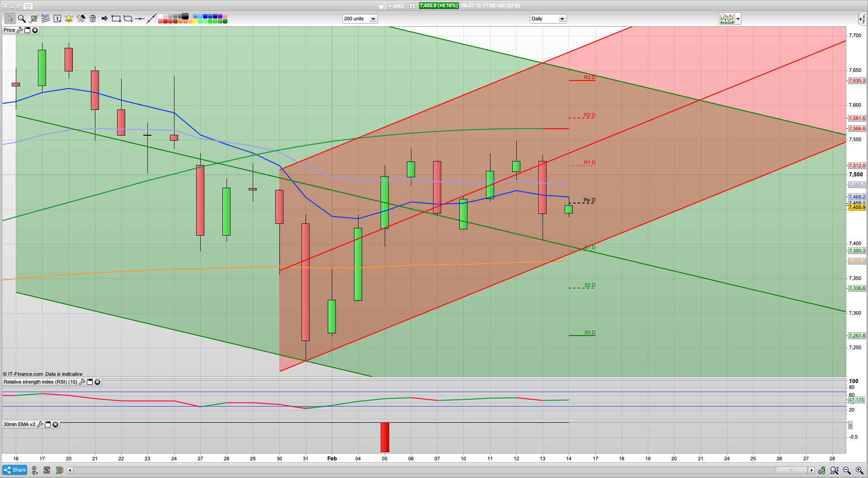This screenshot has height=478, width=868.
Task: Select the text annotation tool
Action: click(x=57, y=19)
